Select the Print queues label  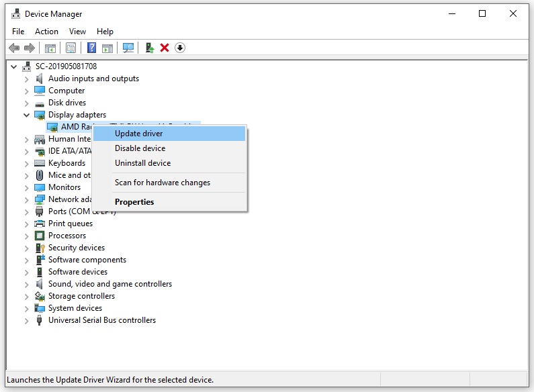[x=71, y=224]
